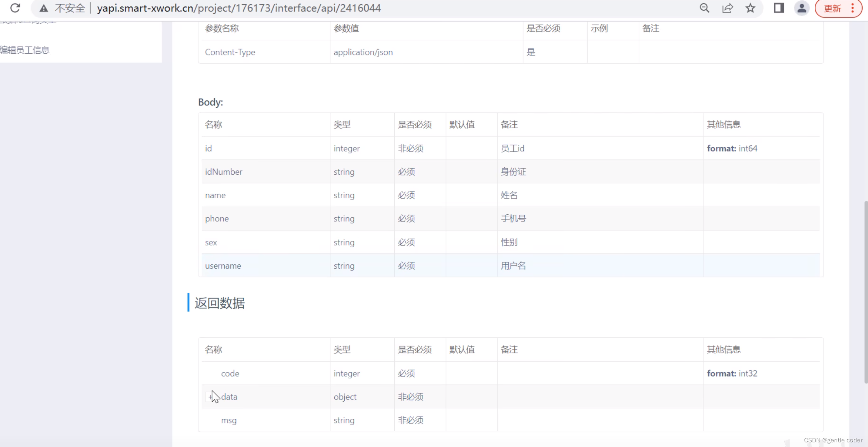
Task: Click the browser reload icon
Action: [15, 8]
